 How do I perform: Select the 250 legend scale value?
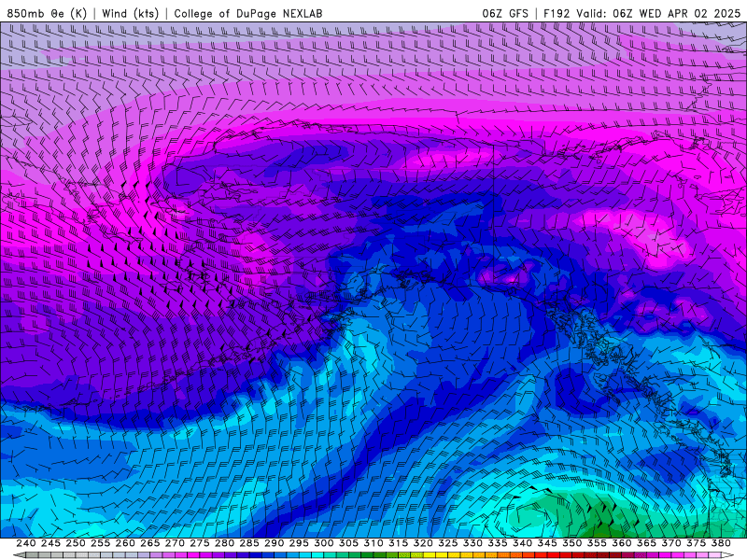tap(76, 543)
